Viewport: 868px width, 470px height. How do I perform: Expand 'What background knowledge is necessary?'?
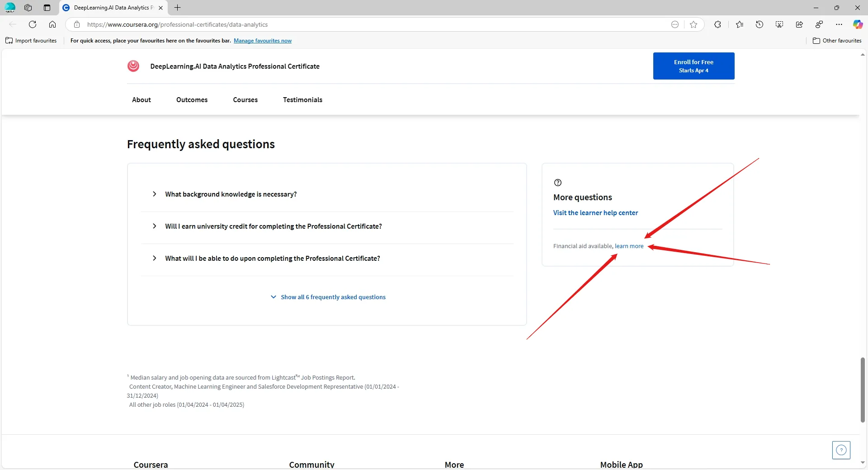click(x=327, y=194)
